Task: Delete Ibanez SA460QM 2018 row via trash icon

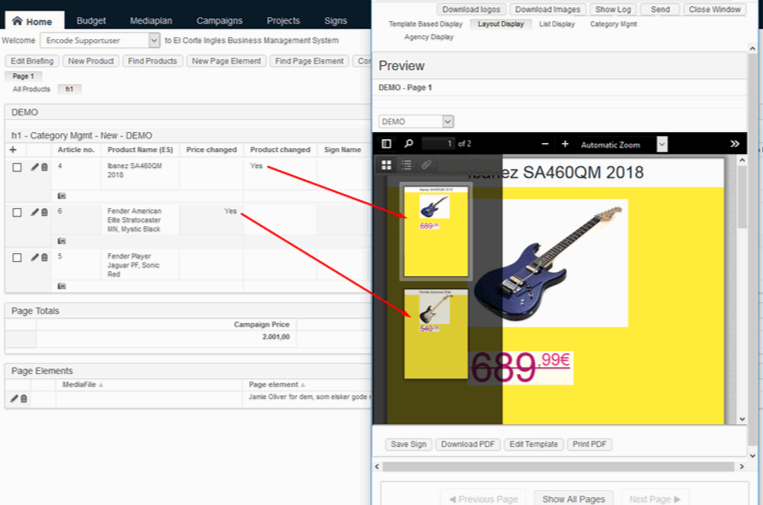Action: (44, 167)
